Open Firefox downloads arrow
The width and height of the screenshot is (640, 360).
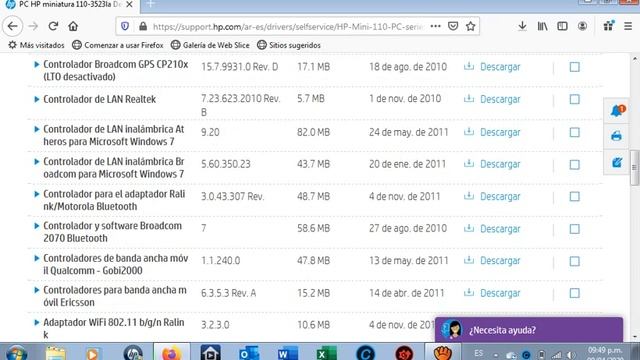pyautogui.click(x=522, y=27)
